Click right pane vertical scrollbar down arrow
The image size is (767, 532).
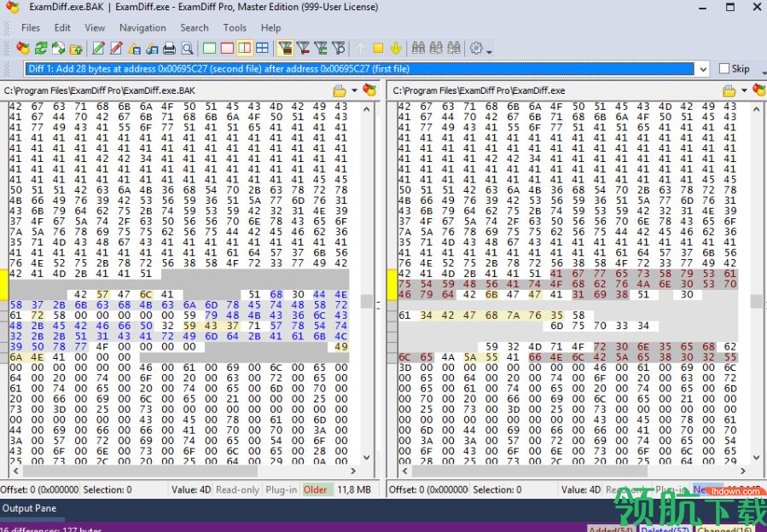pyautogui.click(x=756, y=458)
